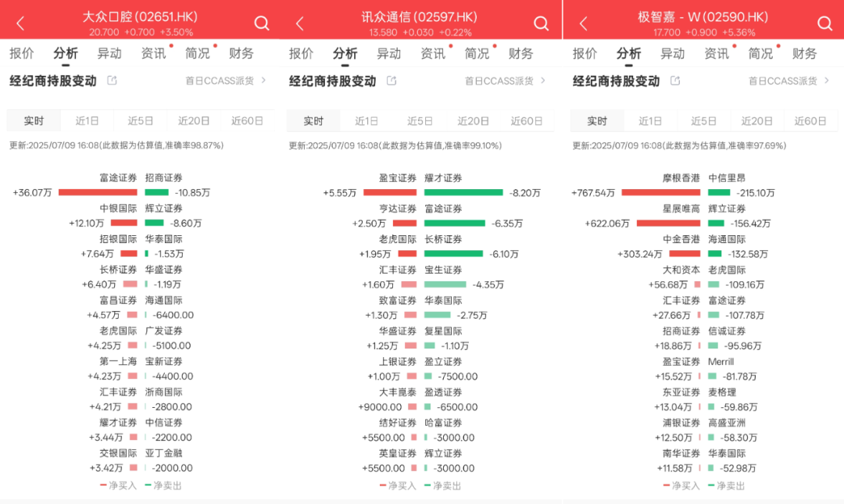The height and width of the screenshot is (504, 844).
Task: Switch to 财务 tab in 大众口腔 panel
Action: (241, 53)
